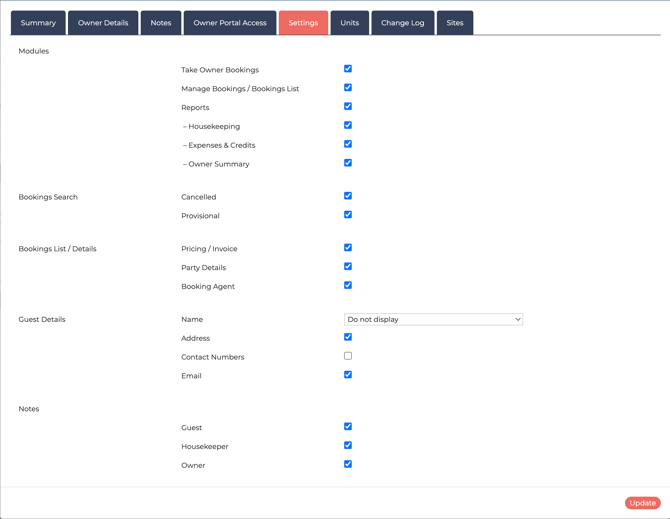Go to the Notes tab
This screenshot has width=670, height=519.
point(161,23)
